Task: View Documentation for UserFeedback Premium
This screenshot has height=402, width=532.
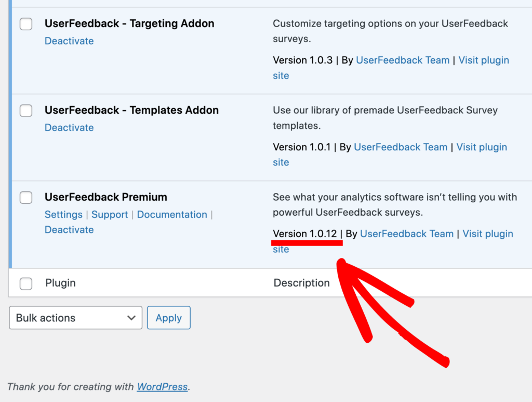Action: point(172,214)
